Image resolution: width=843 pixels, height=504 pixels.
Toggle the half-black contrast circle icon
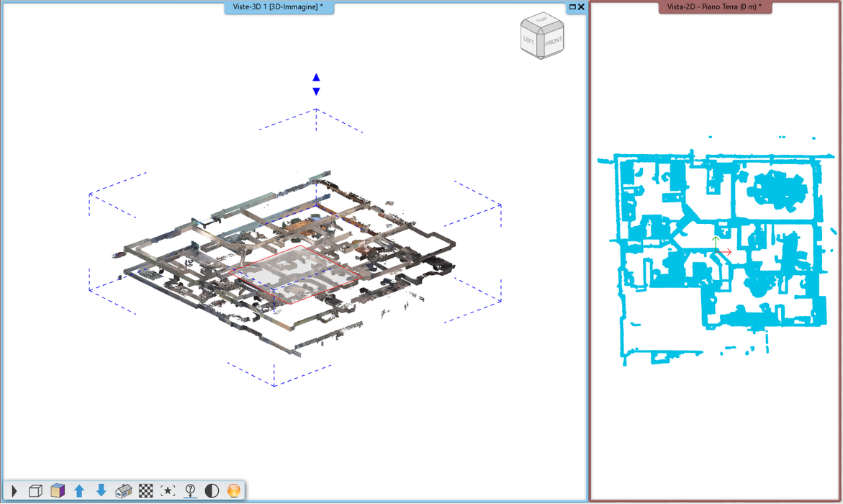[x=212, y=490]
